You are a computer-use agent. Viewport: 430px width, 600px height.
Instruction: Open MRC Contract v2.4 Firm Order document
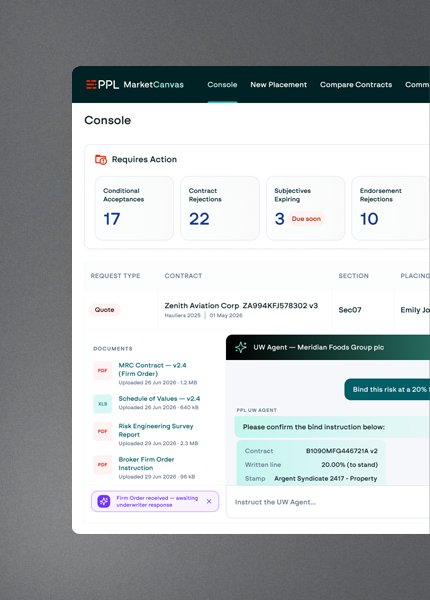[152, 369]
